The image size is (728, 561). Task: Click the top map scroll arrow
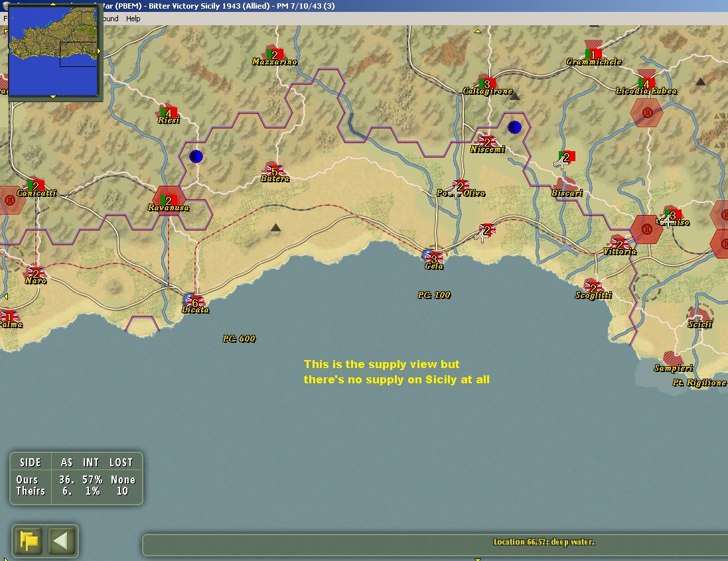pyautogui.click(x=477, y=31)
